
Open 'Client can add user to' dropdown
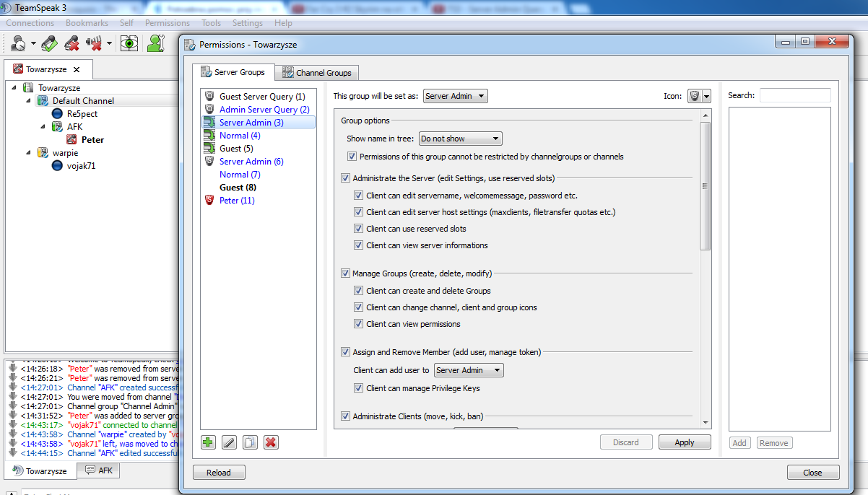(469, 370)
